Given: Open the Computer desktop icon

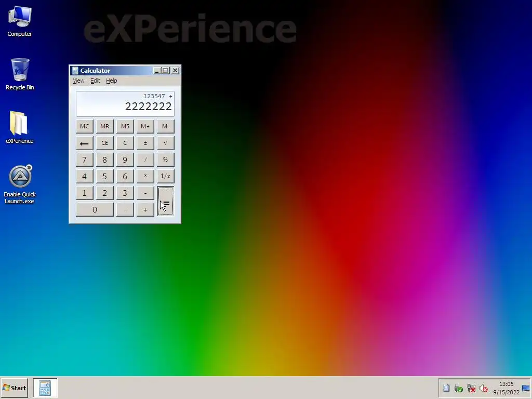Looking at the screenshot, I should [x=20, y=21].
